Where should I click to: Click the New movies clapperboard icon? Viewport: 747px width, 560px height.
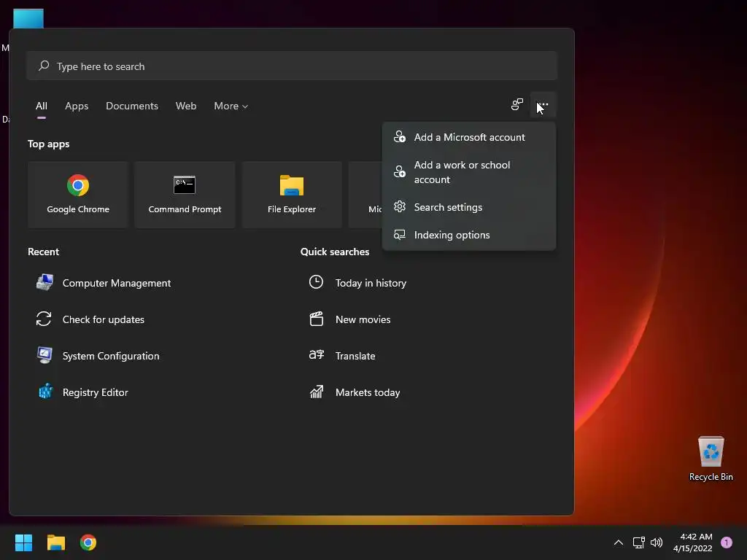click(317, 319)
